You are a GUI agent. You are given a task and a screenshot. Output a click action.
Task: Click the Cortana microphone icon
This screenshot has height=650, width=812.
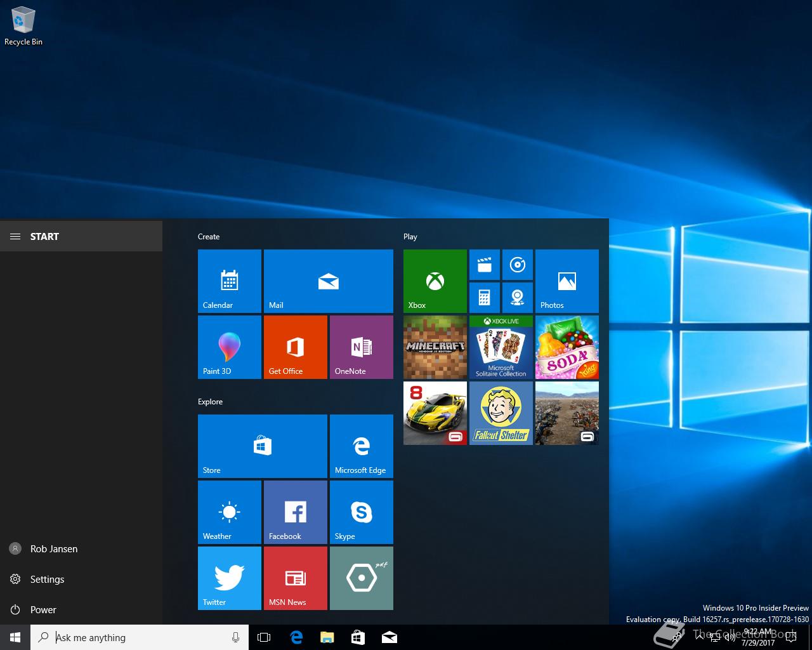[x=235, y=637]
